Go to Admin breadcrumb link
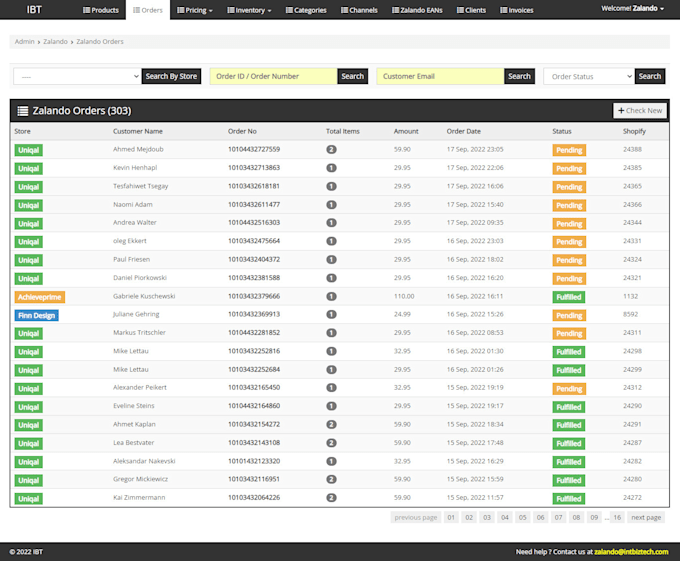The image size is (680, 561). [24, 42]
